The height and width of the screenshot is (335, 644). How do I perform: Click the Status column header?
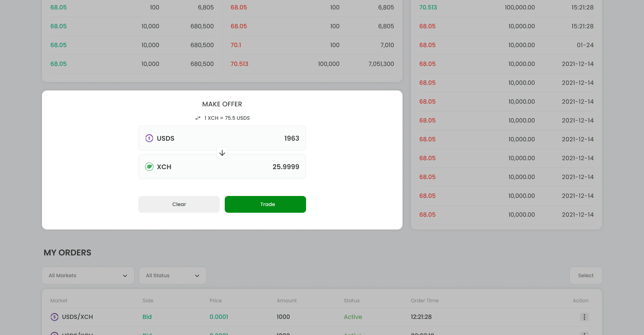click(x=352, y=301)
